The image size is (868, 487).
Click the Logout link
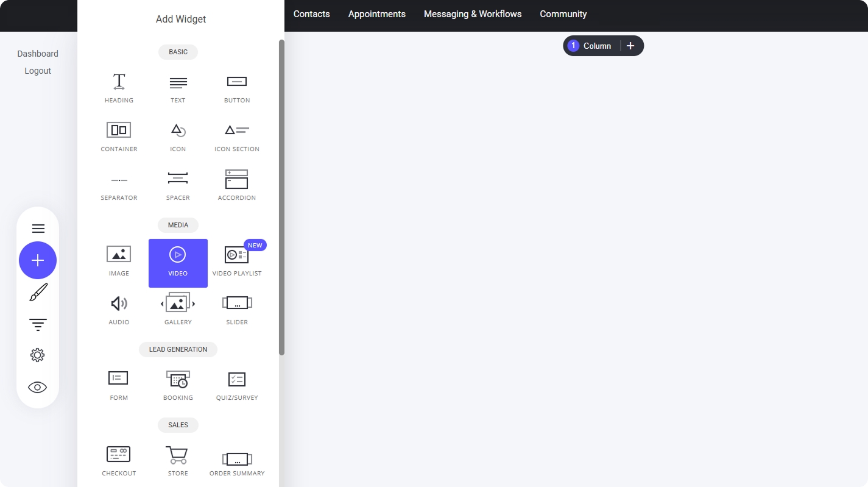click(38, 71)
